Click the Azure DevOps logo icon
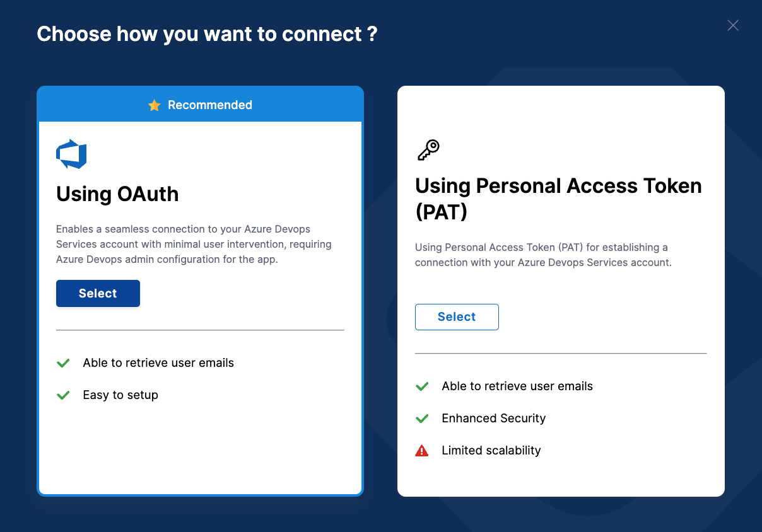 [71, 153]
